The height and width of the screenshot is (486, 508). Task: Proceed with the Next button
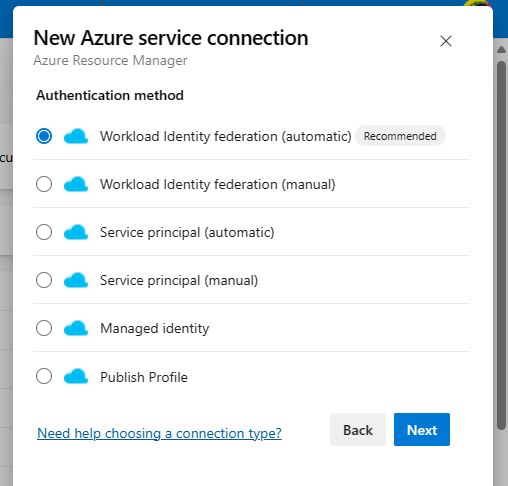click(422, 430)
